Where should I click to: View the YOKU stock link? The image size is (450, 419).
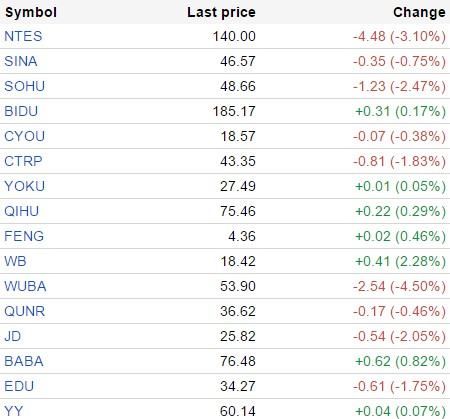click(x=24, y=186)
